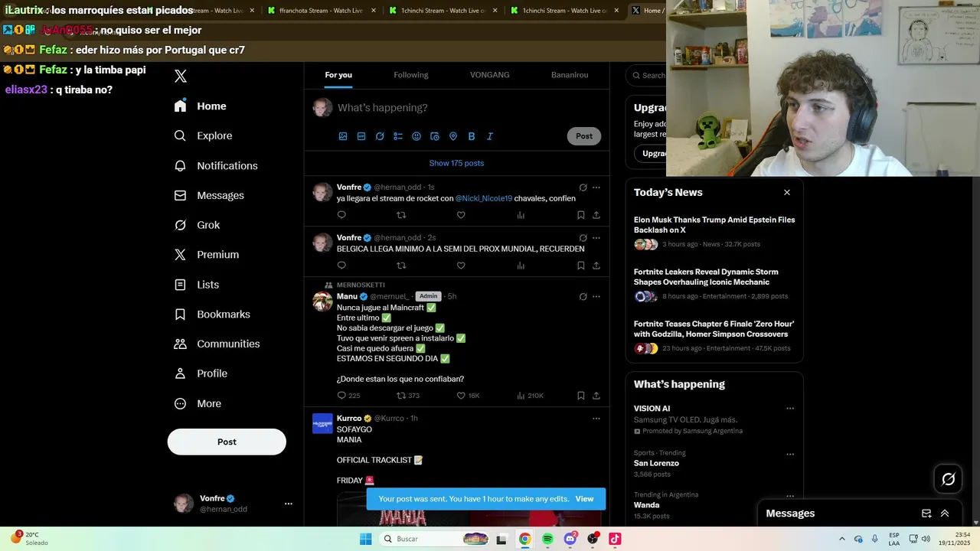Bookmark the BELGICA LLEGA MINIMO post

pos(581,266)
